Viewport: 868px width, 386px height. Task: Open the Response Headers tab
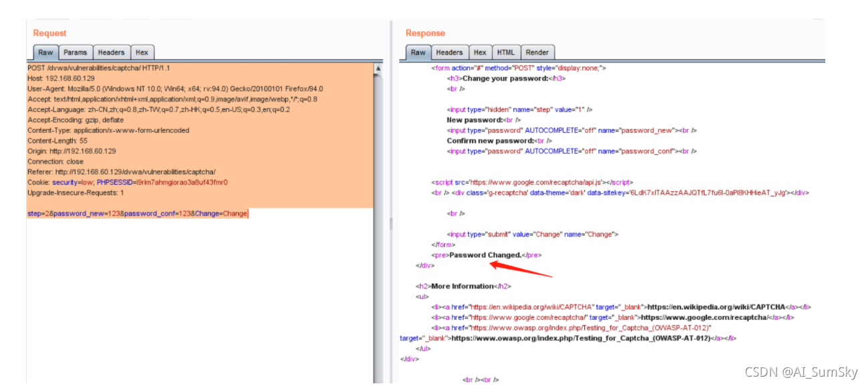pos(449,53)
